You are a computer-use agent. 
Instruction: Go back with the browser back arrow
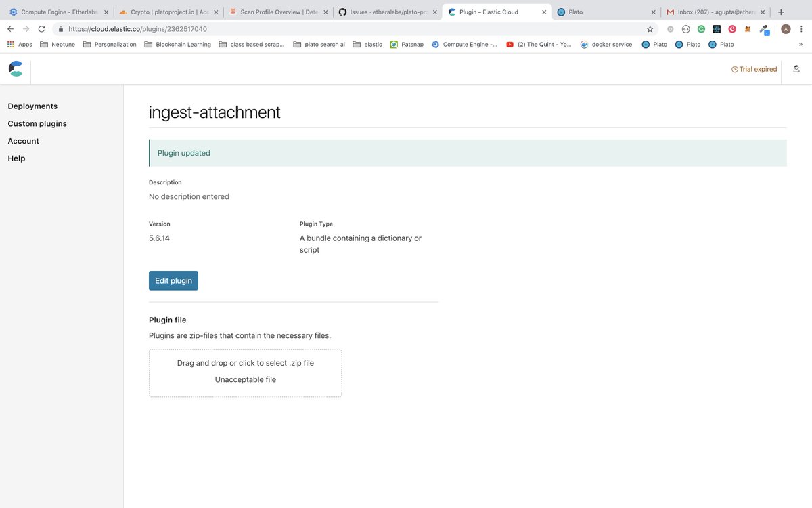(10, 29)
